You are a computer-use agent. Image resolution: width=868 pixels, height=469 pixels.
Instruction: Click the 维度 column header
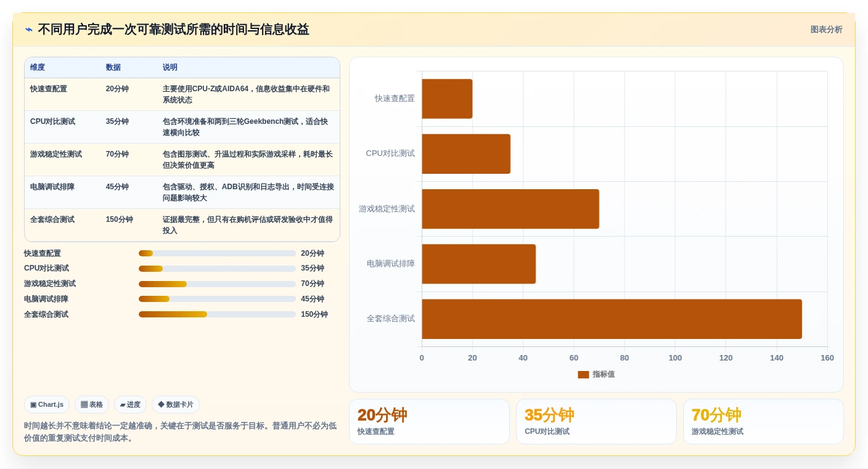38,68
